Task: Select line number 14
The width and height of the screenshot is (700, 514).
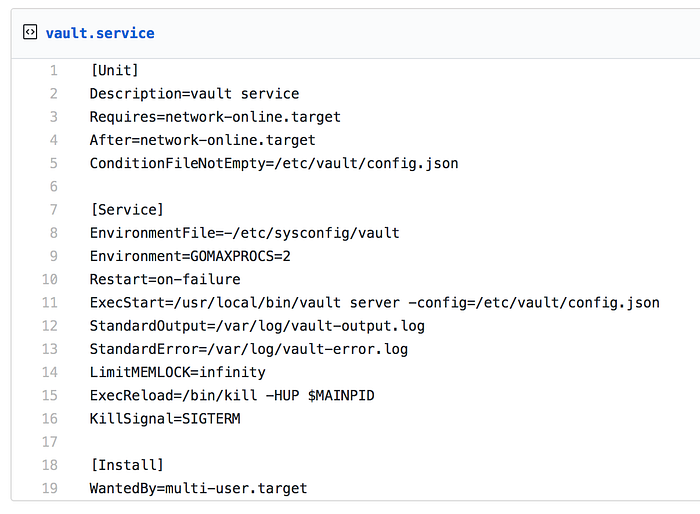Action: [50, 372]
